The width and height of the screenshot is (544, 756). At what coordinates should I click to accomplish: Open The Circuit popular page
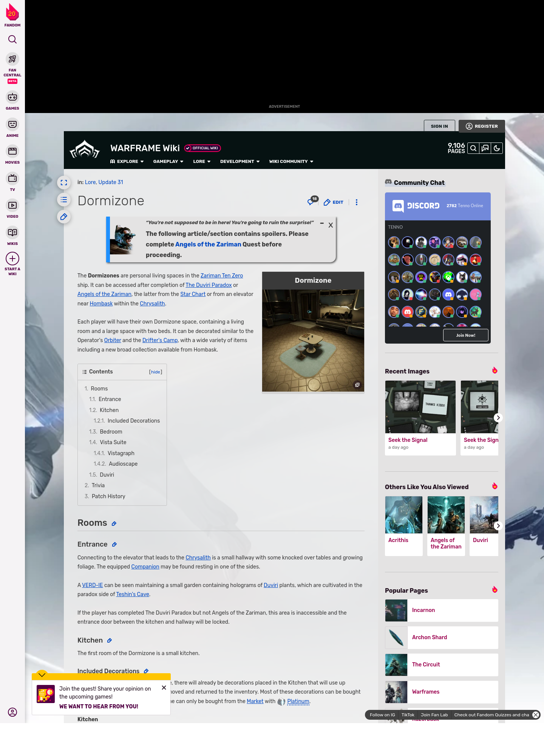point(442,665)
